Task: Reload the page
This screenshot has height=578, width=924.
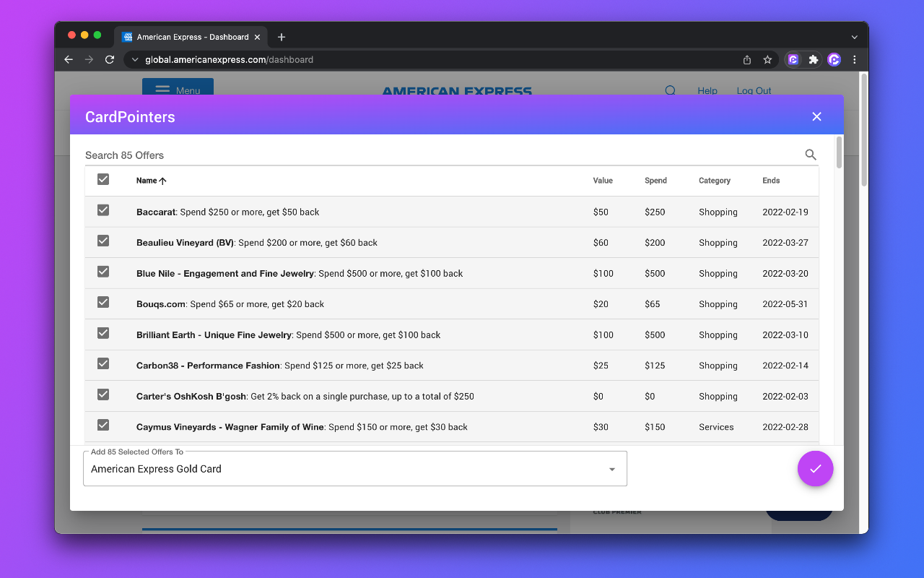Action: 110,60
